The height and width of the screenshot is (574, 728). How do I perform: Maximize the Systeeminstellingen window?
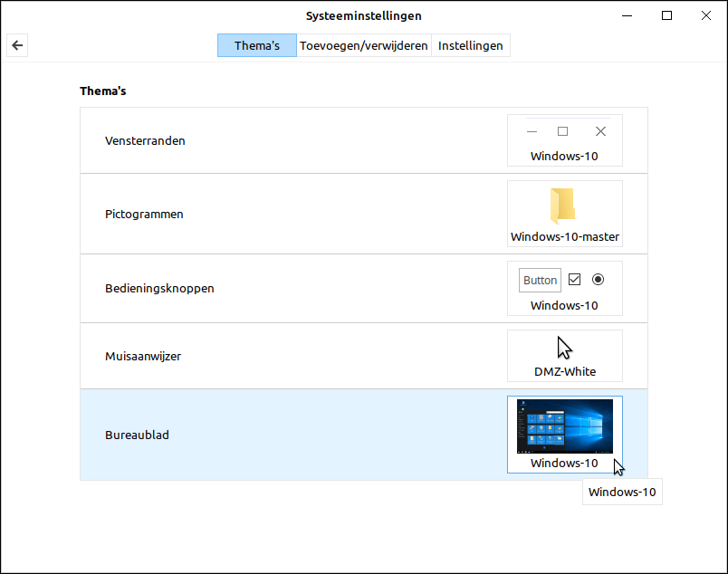pos(666,15)
